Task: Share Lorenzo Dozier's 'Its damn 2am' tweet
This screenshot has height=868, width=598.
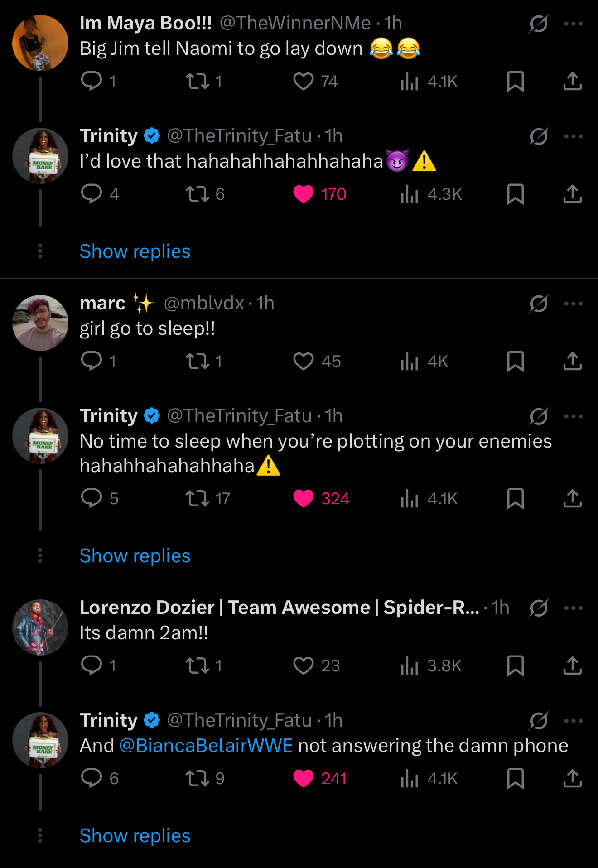Action: [572, 666]
